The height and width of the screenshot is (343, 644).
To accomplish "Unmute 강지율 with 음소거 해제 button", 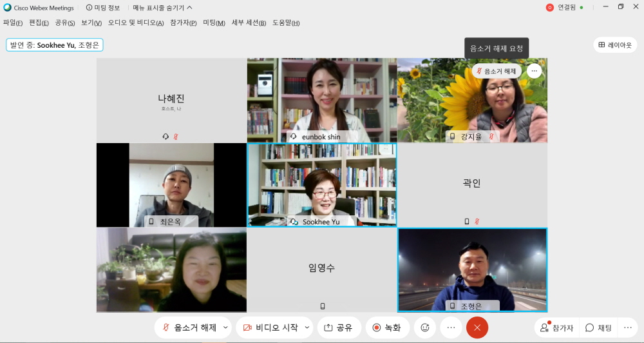I will [496, 71].
